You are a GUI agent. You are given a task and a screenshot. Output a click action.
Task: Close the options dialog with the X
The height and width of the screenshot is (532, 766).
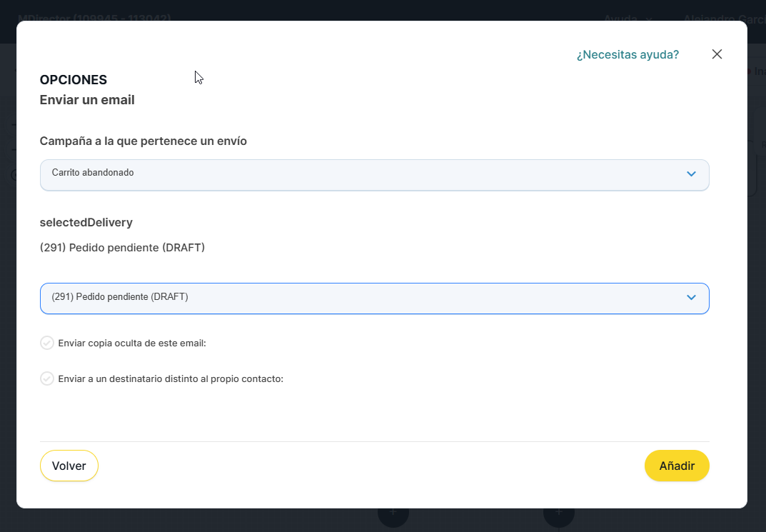coord(717,54)
